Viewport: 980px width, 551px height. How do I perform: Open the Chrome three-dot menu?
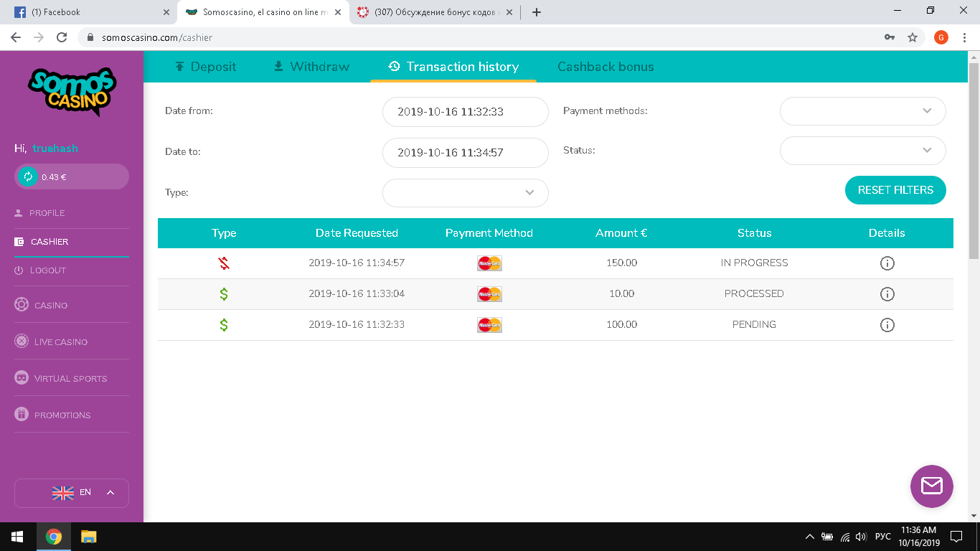pyautogui.click(x=965, y=37)
